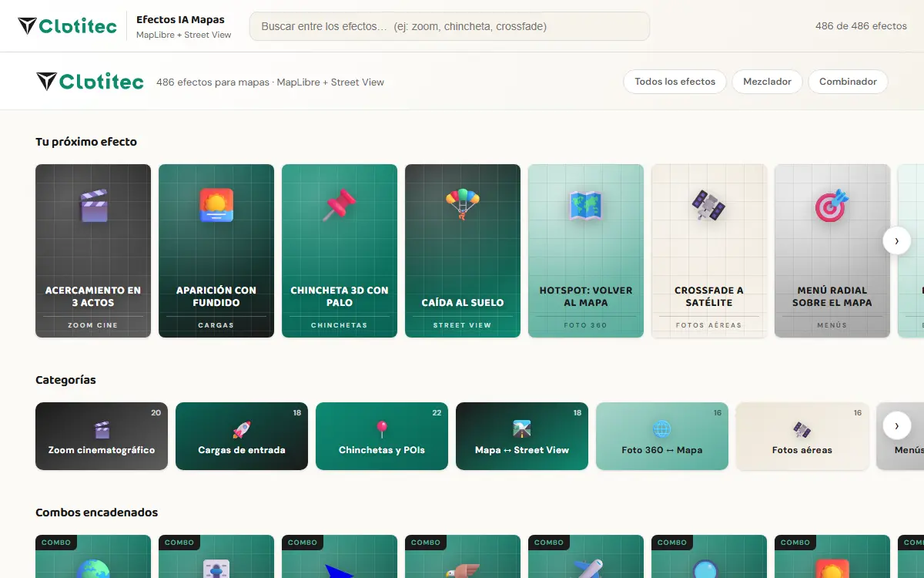Click the dartboard icon on Menú radial card

832,206
